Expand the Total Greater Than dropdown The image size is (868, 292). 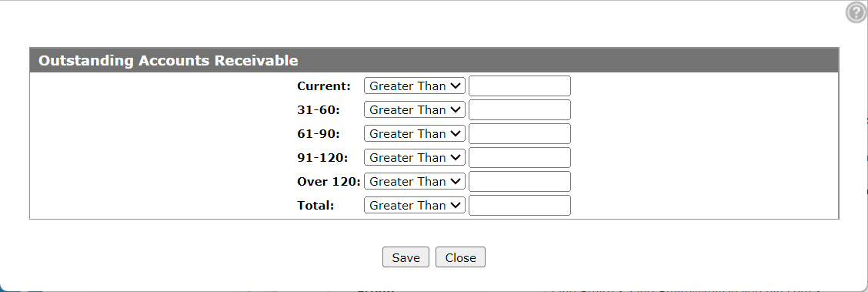tap(415, 205)
